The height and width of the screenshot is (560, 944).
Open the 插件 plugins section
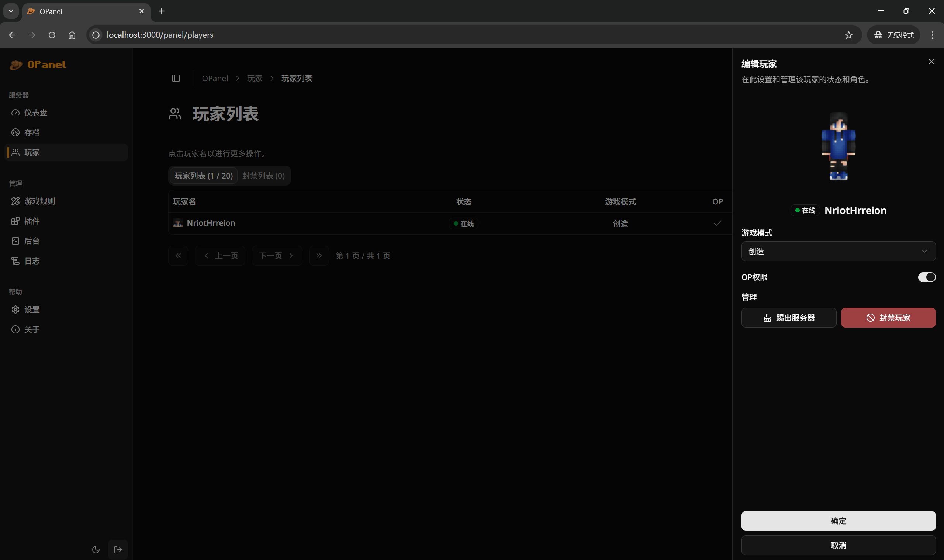[x=32, y=221]
